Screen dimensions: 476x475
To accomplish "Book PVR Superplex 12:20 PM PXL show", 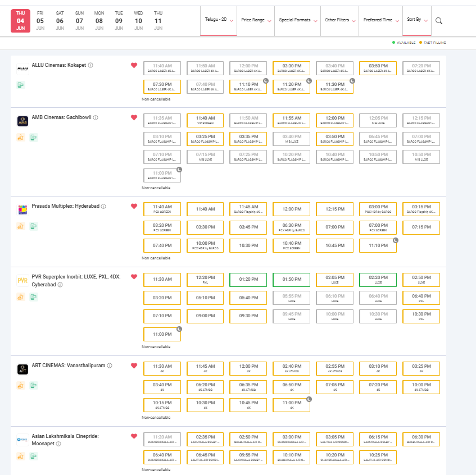I will pyautogui.click(x=205, y=280).
